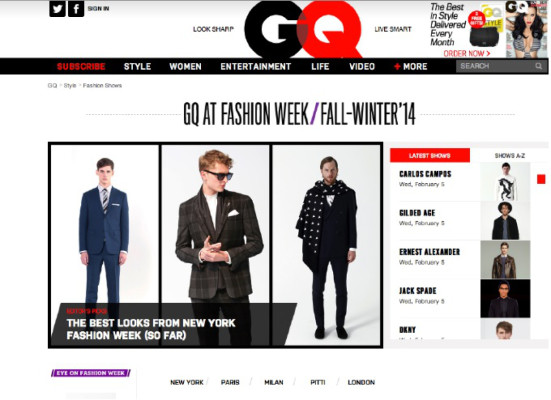Open the Style menu
The width and height of the screenshot is (551, 400).
click(137, 66)
